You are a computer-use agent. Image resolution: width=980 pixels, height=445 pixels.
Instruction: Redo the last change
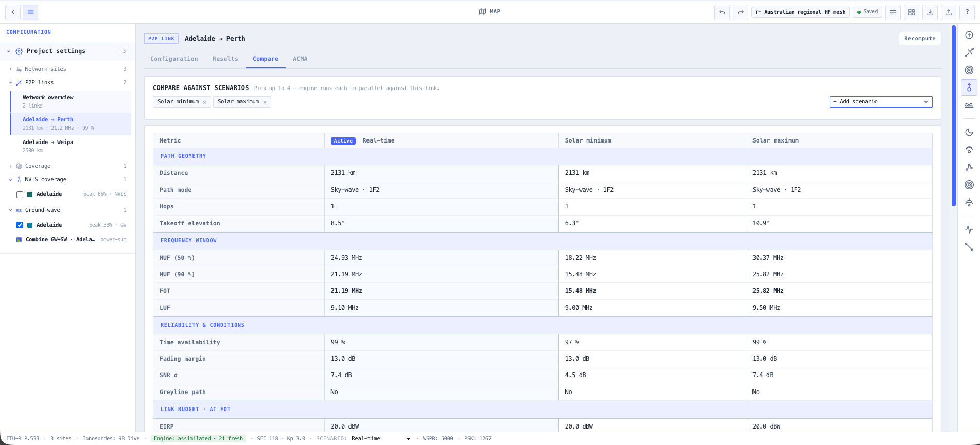coord(741,12)
